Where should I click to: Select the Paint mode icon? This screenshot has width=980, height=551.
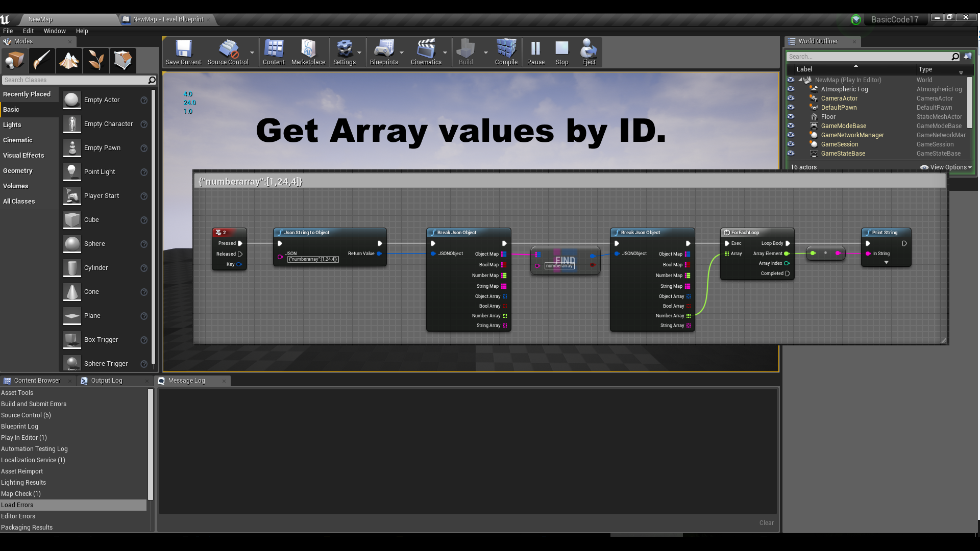[x=42, y=61]
